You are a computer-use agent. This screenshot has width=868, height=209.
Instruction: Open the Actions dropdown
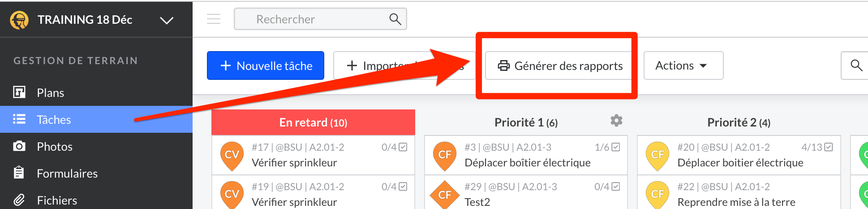683,65
